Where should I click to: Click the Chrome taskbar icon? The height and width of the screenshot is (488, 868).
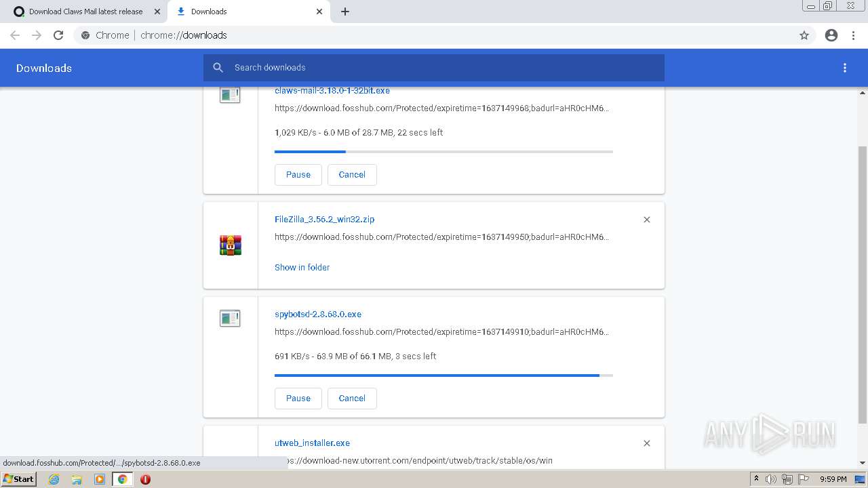click(x=122, y=479)
